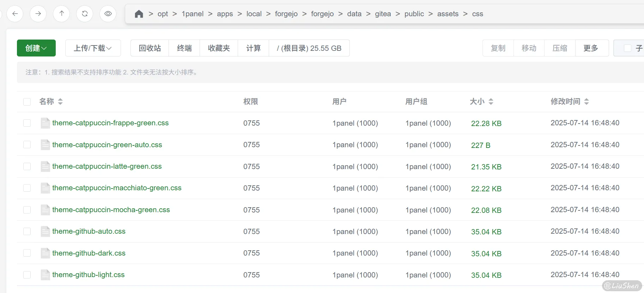Toggle hidden files eye icon
Screen dimensions: 644x293
click(x=108, y=14)
